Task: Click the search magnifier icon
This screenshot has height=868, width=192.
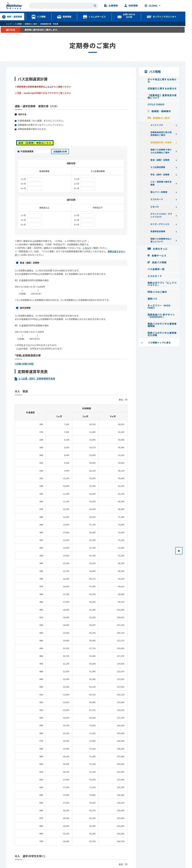Action: tap(95, 6)
